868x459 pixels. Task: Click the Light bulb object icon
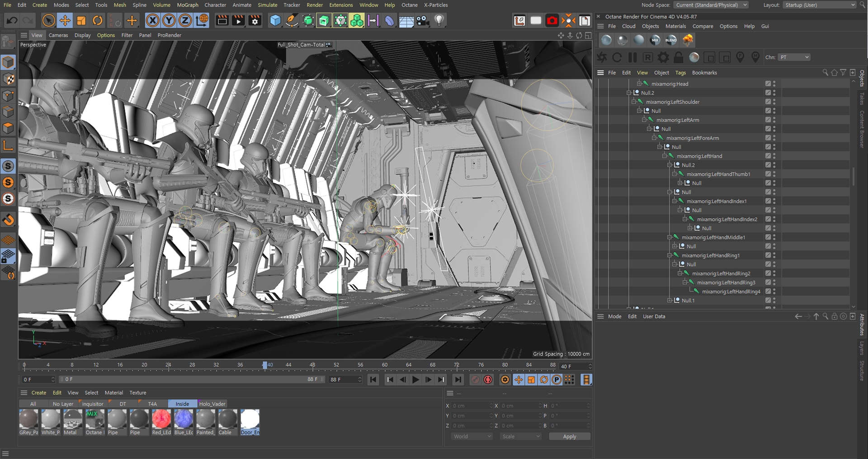pyautogui.click(x=439, y=21)
